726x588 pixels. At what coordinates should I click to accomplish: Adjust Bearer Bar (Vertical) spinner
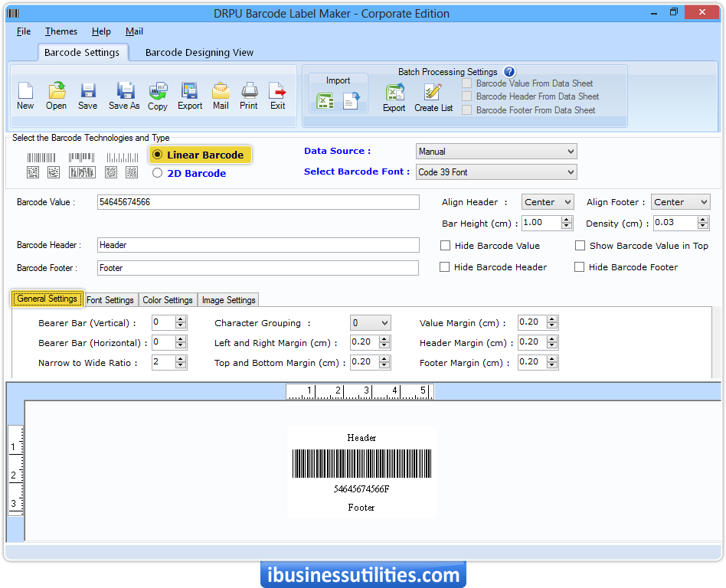coord(181,322)
